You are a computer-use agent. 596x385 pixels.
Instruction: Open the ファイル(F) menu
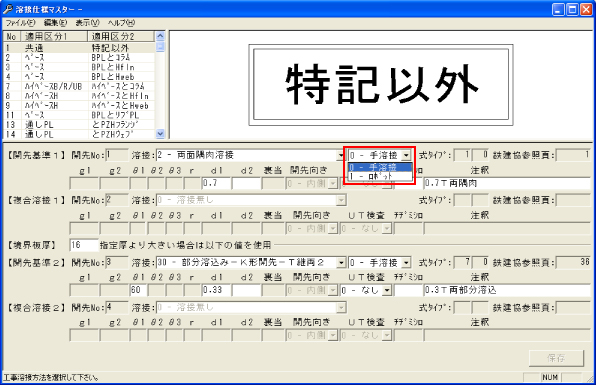pos(20,23)
